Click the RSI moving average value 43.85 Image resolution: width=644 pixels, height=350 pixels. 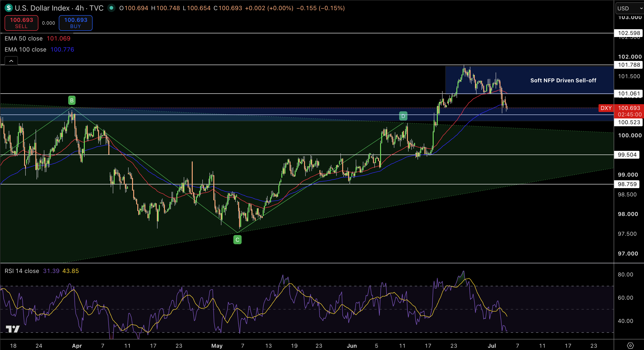(71, 271)
